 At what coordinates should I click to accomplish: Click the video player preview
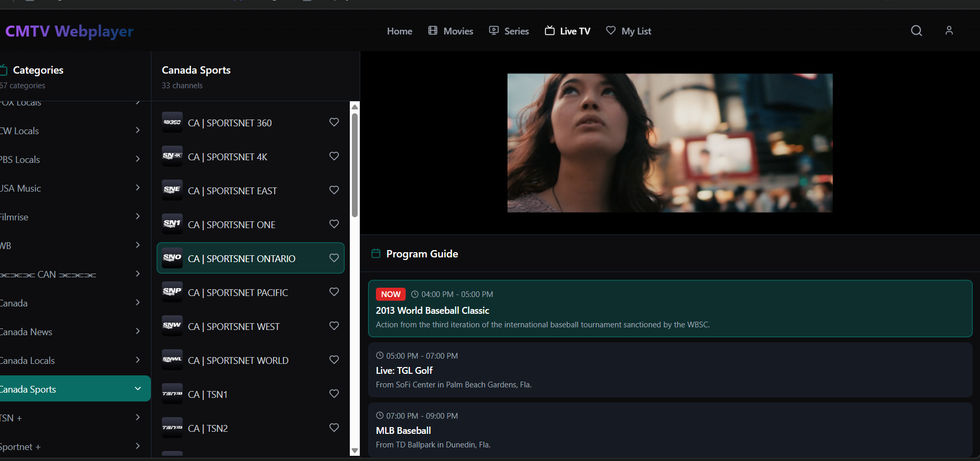tap(670, 143)
